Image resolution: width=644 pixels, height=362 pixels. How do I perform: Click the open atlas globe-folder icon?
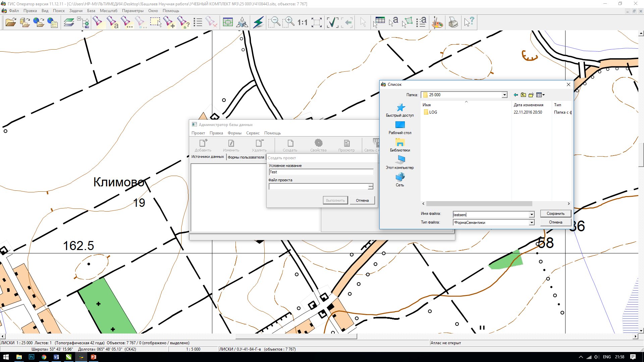[39, 22]
